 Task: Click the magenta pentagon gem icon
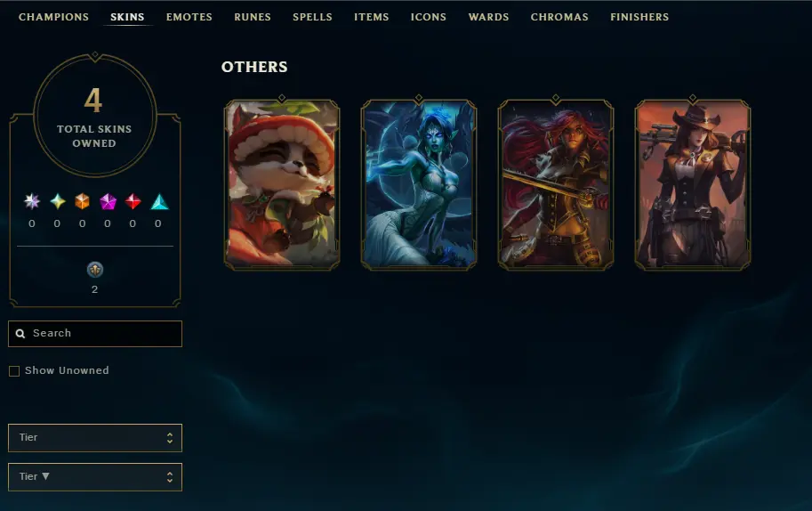click(108, 201)
